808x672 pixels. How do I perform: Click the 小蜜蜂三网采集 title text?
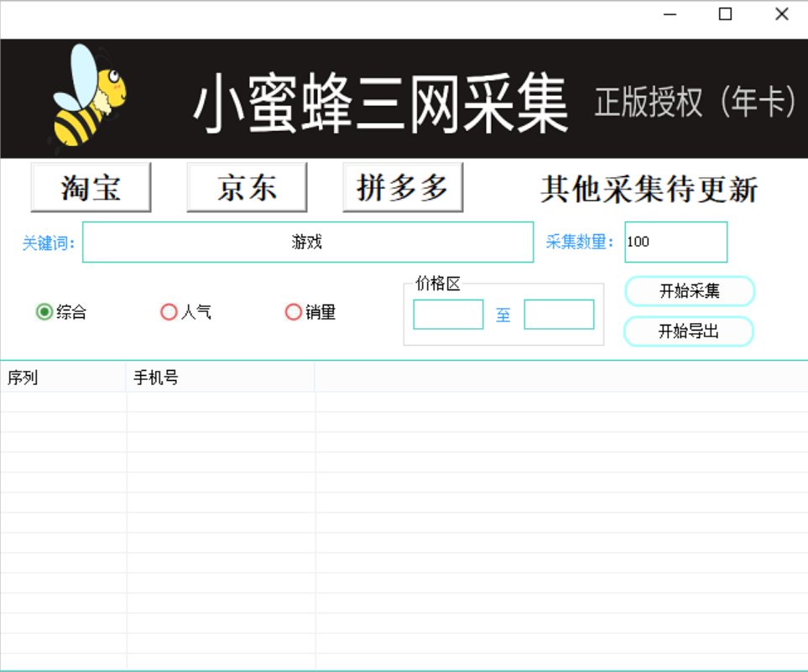click(x=382, y=98)
